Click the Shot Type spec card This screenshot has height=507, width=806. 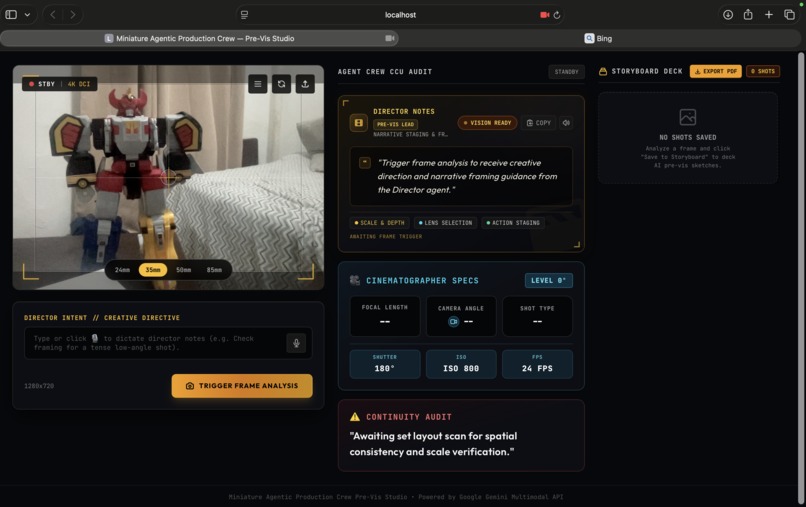pos(537,316)
